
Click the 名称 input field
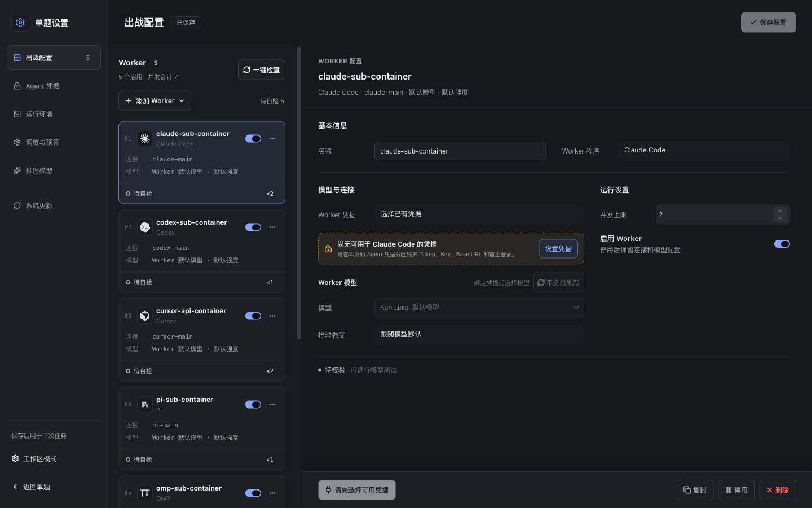460,151
